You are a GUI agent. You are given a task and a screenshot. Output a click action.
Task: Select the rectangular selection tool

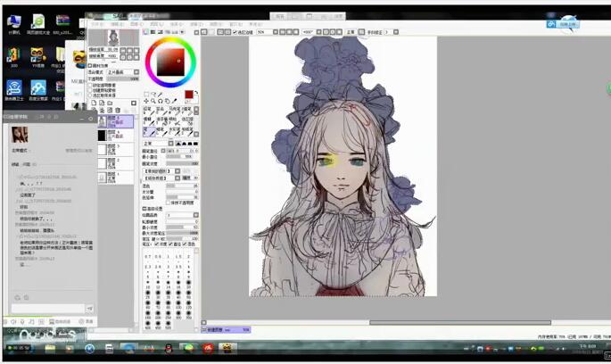pyautogui.click(x=146, y=95)
